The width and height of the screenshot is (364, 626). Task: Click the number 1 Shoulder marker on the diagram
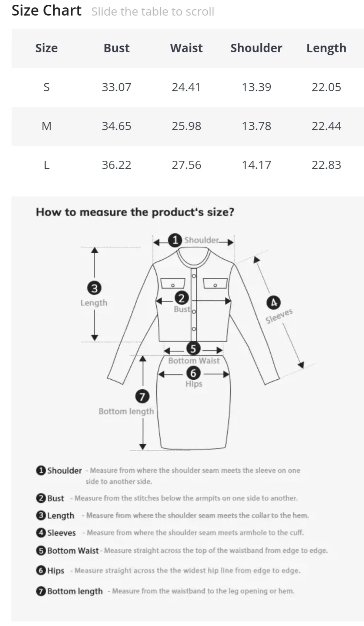[175, 240]
